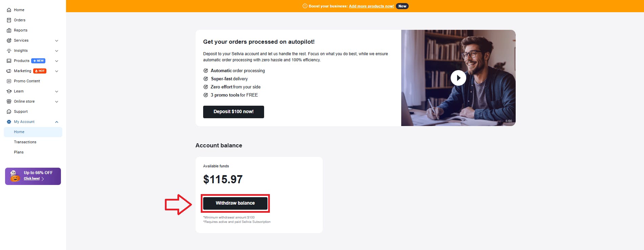644x250 pixels.
Task: Click the My Account gear icon
Action: (x=9, y=122)
